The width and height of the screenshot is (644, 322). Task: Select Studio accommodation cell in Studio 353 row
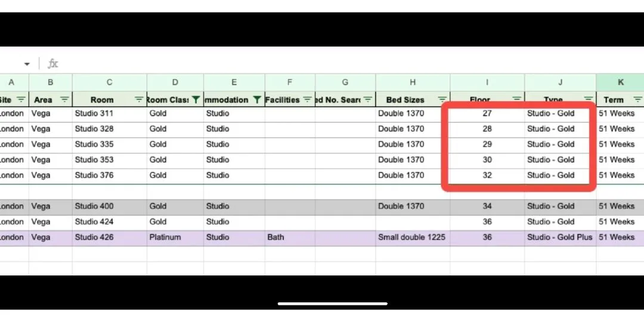[x=234, y=160]
